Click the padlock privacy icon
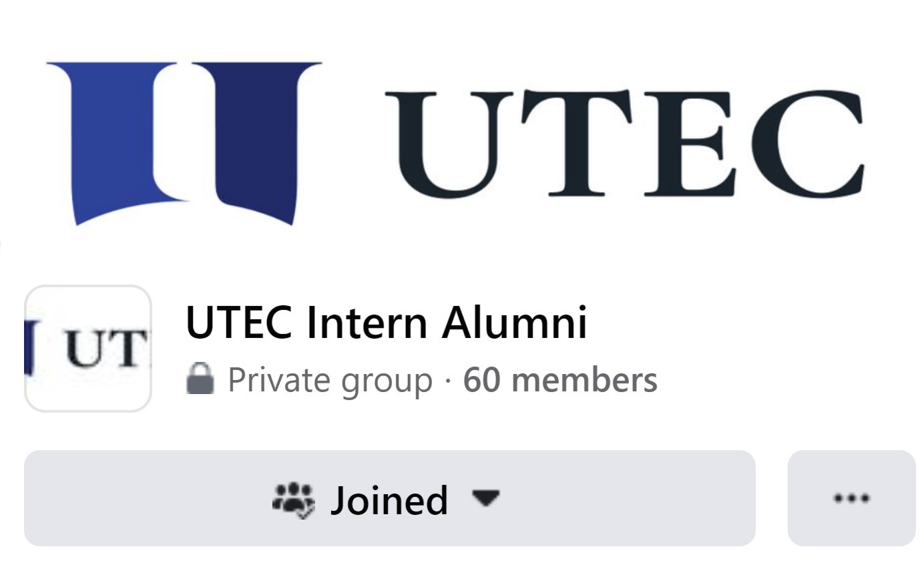Screen dimensions: 924x585 (x=200, y=379)
